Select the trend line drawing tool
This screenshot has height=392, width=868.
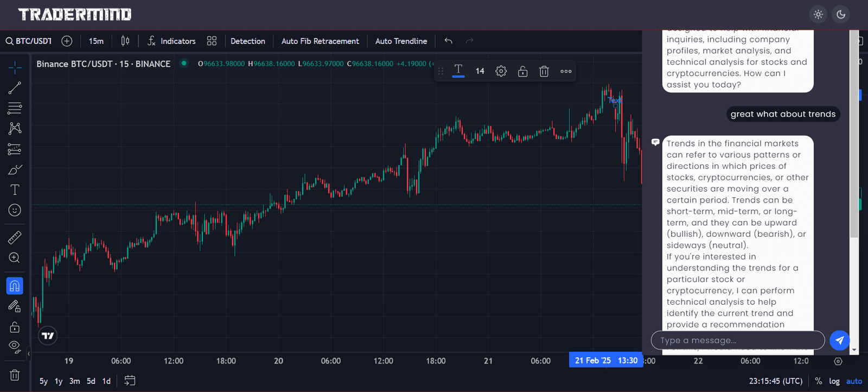(x=15, y=88)
